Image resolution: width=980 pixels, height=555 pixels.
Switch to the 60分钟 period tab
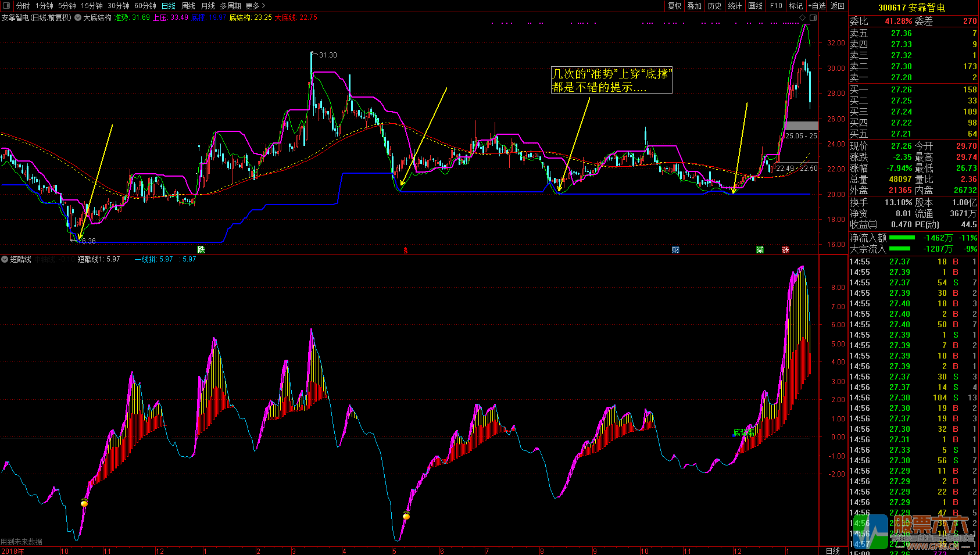[x=145, y=6]
